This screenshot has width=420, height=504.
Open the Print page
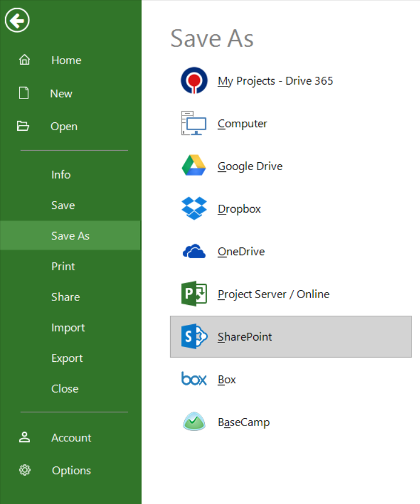pos(63,266)
